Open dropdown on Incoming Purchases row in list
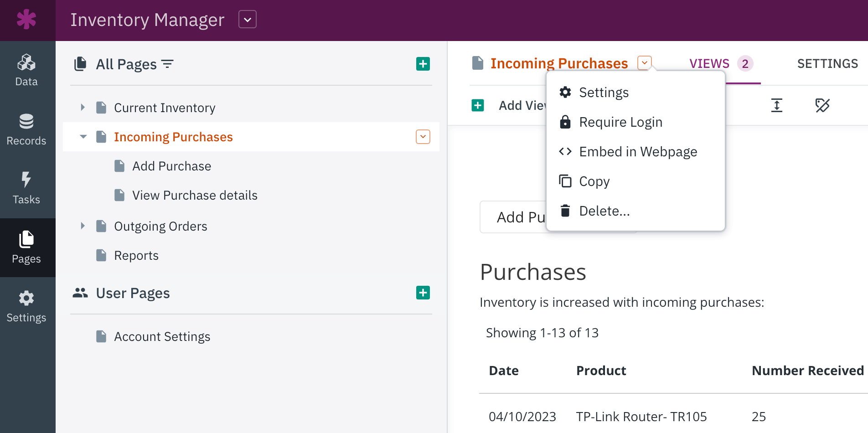The width and height of the screenshot is (868, 433). coord(423,137)
